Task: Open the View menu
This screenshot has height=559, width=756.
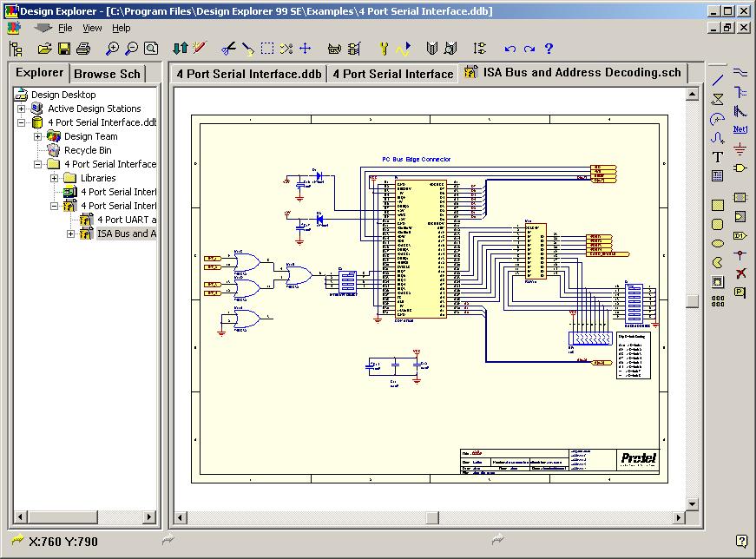Action: [92, 28]
